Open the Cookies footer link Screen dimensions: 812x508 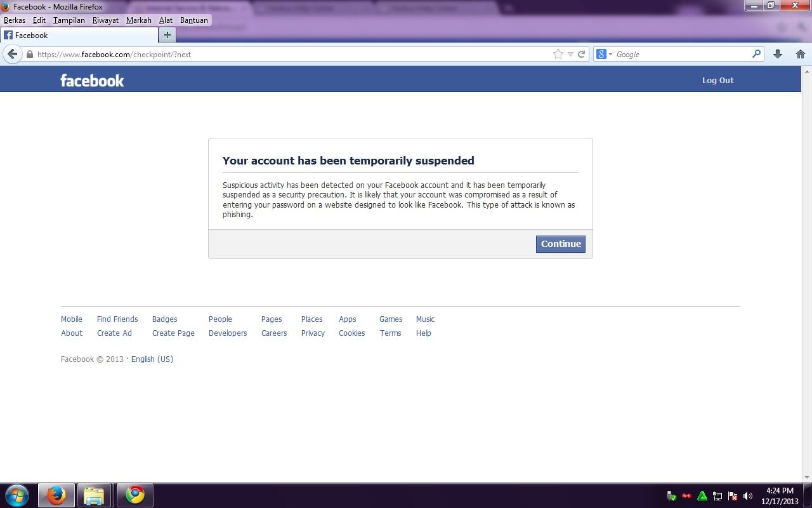[x=352, y=333]
